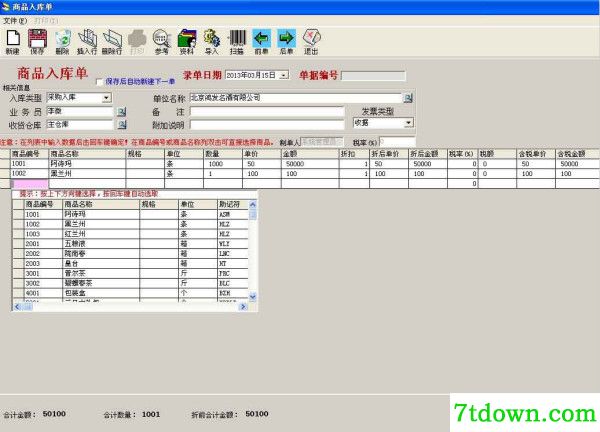Click left arrow of product list horizontal scrollbar
The width and height of the screenshot is (600, 432).
click(17, 306)
